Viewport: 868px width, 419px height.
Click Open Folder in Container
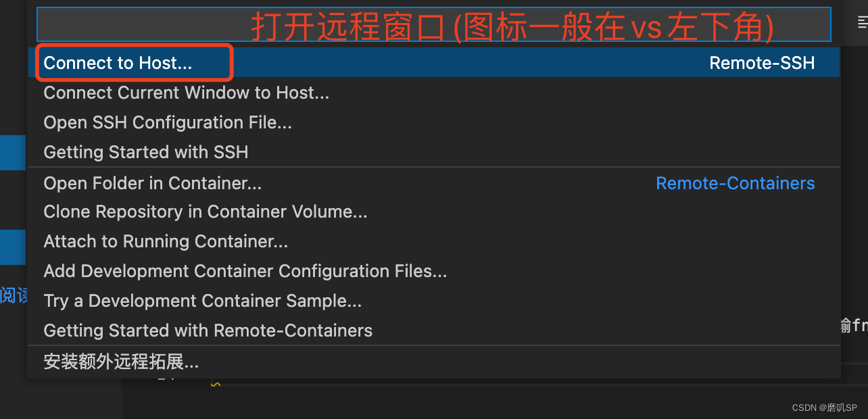pyautogui.click(x=152, y=182)
